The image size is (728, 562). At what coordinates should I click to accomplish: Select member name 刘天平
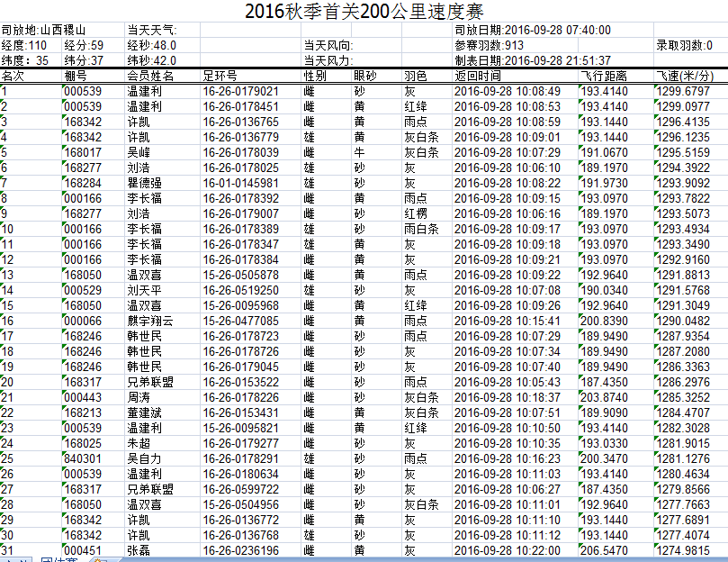click(144, 291)
